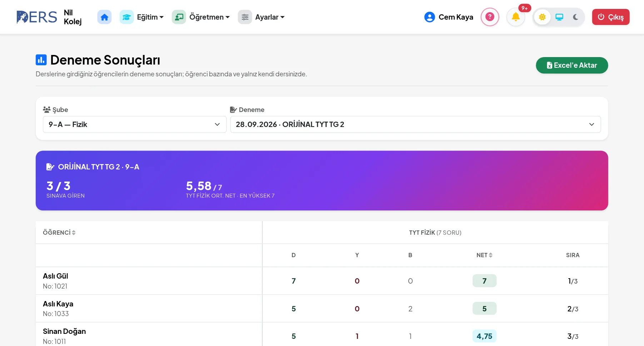Sort table by NET column
The width and height of the screenshot is (644, 346).
[x=484, y=255]
